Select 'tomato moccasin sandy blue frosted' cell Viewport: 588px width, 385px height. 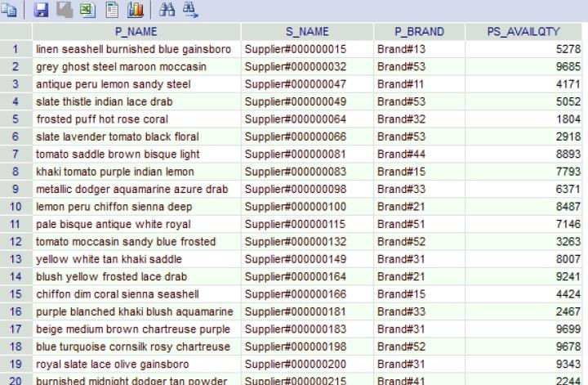point(136,242)
